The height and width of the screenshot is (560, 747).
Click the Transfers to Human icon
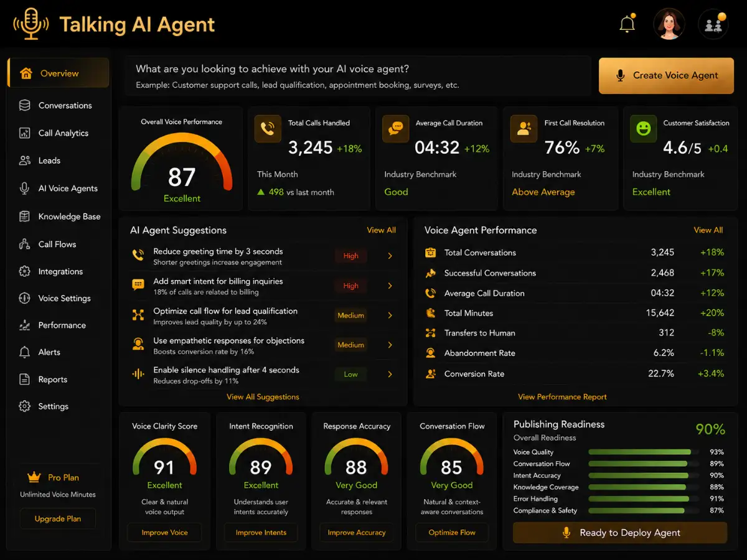(430, 333)
